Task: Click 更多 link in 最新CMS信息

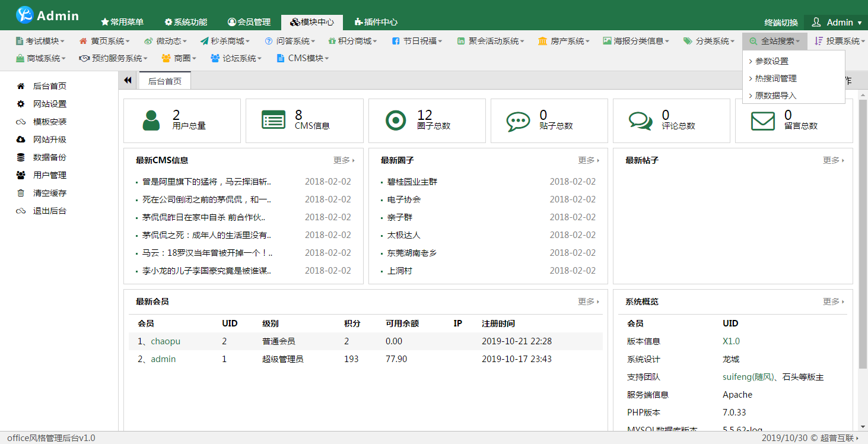Action: coord(344,160)
